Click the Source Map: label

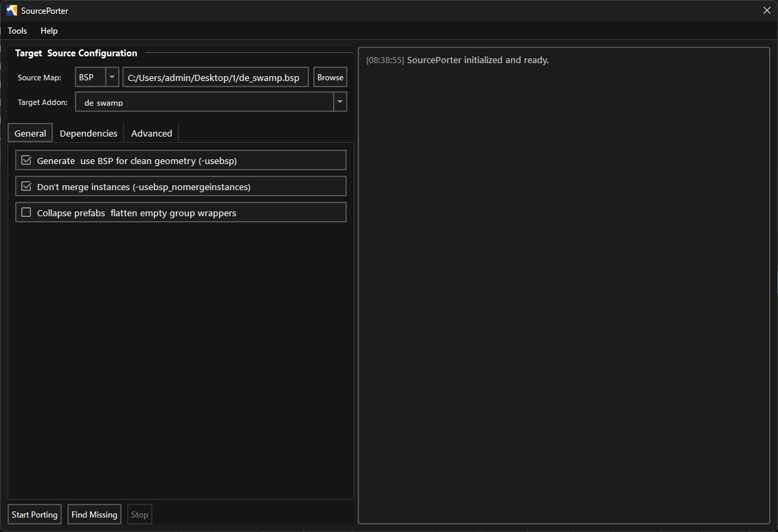(x=40, y=78)
